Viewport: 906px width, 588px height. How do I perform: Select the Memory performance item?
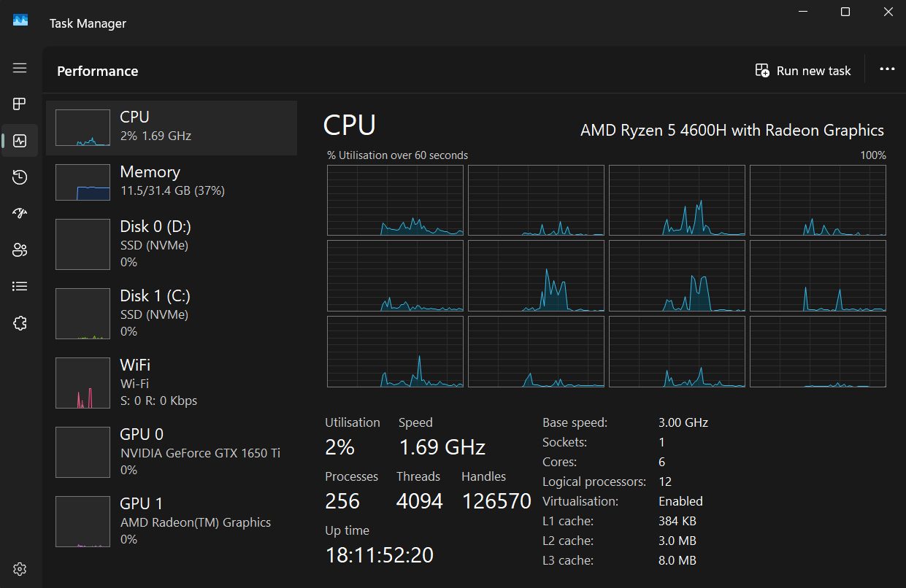tap(171, 181)
